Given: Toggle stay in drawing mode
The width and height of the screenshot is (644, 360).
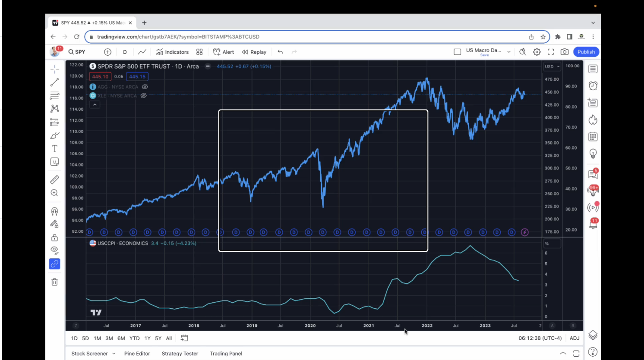Looking at the screenshot, I should click(54, 224).
